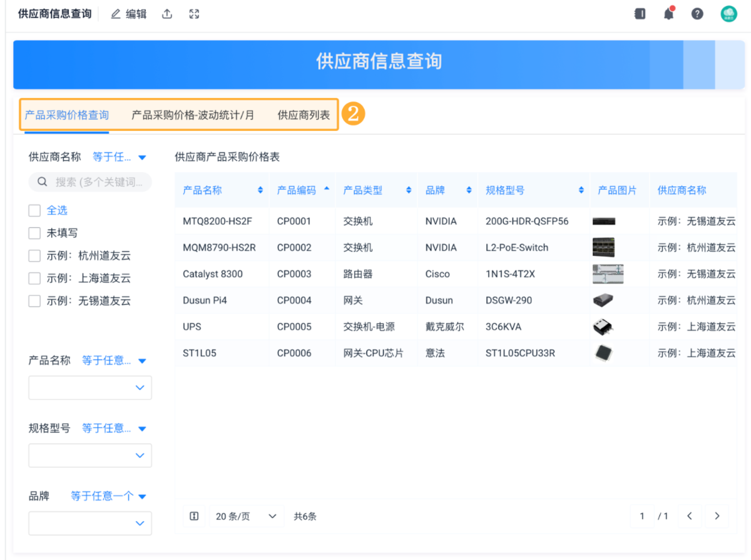Open the help question mark icon
Screen dimensions: 751x560
(x=697, y=14)
